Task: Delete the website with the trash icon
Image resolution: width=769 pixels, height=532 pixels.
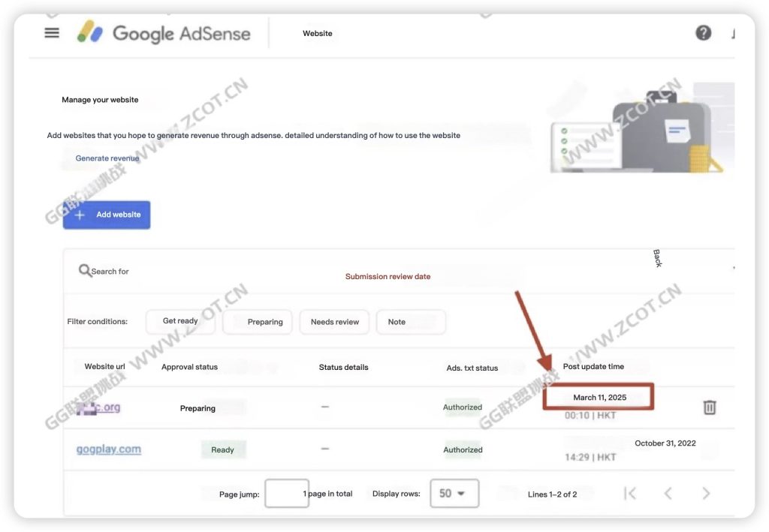Action: [709, 407]
